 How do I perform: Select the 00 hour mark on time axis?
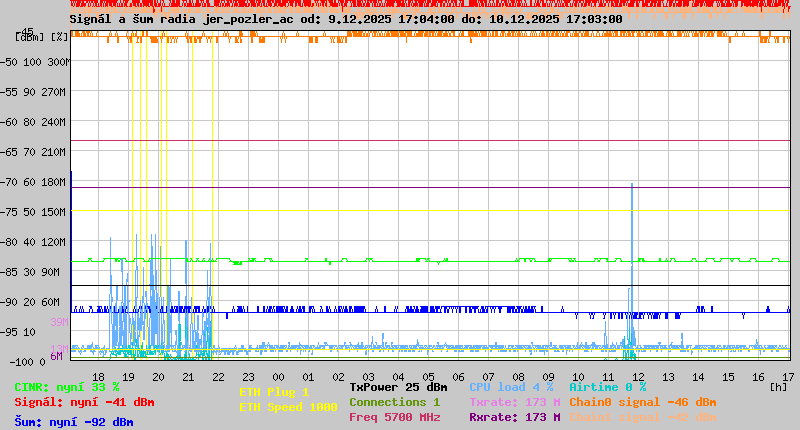[278, 377]
